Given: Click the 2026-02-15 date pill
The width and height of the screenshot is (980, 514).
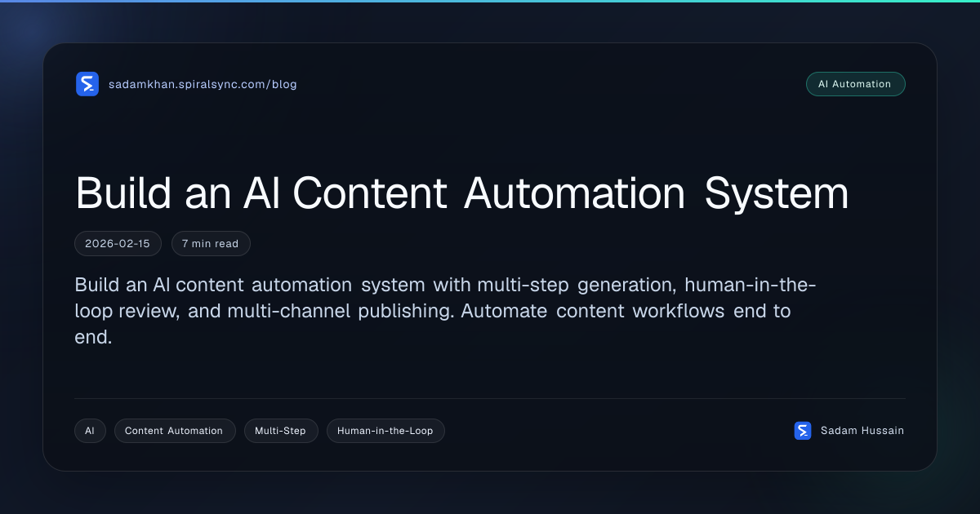Looking at the screenshot, I should coord(118,243).
